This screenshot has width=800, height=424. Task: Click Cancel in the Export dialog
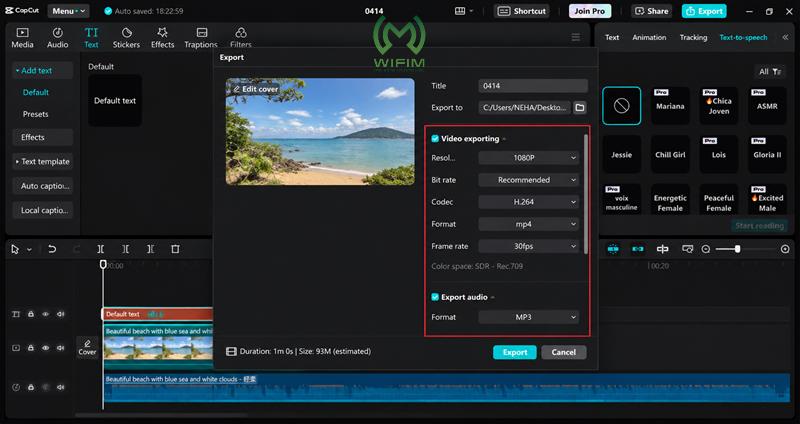tap(563, 352)
